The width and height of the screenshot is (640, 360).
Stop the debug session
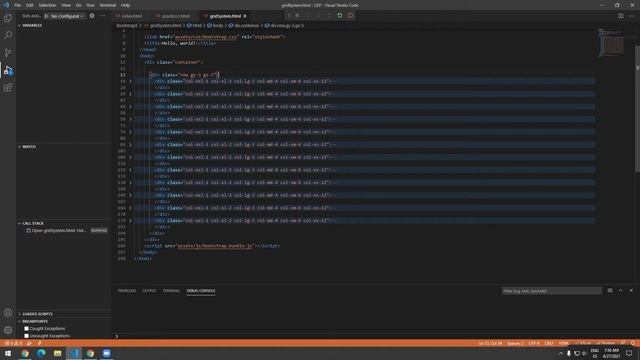click(350, 16)
